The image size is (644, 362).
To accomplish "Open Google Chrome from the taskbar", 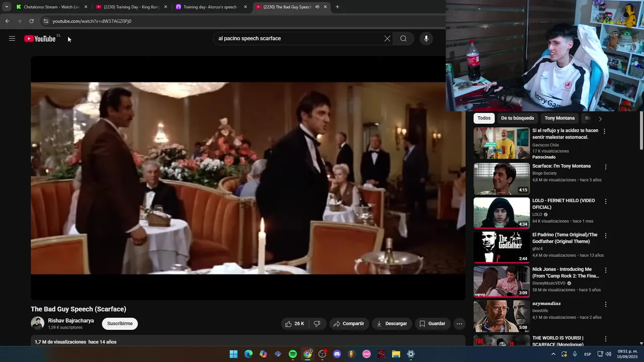I will pos(307,354).
